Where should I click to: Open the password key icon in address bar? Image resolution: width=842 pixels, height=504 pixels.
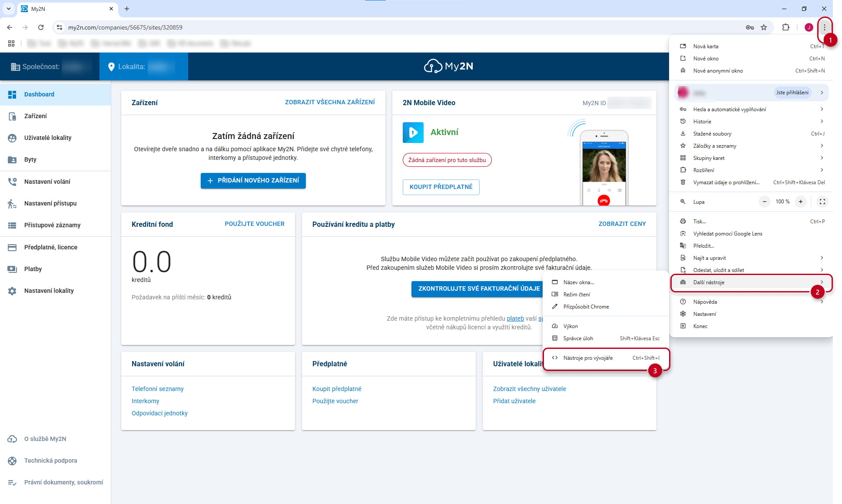[749, 27]
